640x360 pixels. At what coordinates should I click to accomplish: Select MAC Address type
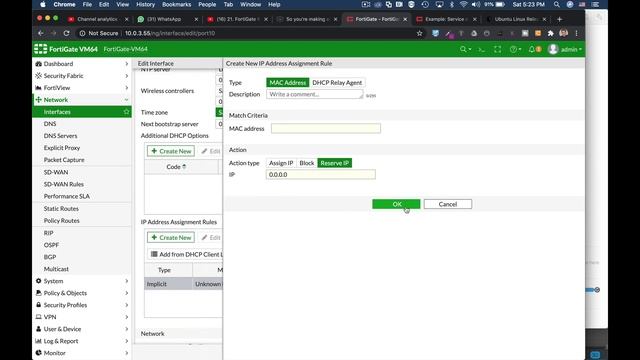pos(287,82)
